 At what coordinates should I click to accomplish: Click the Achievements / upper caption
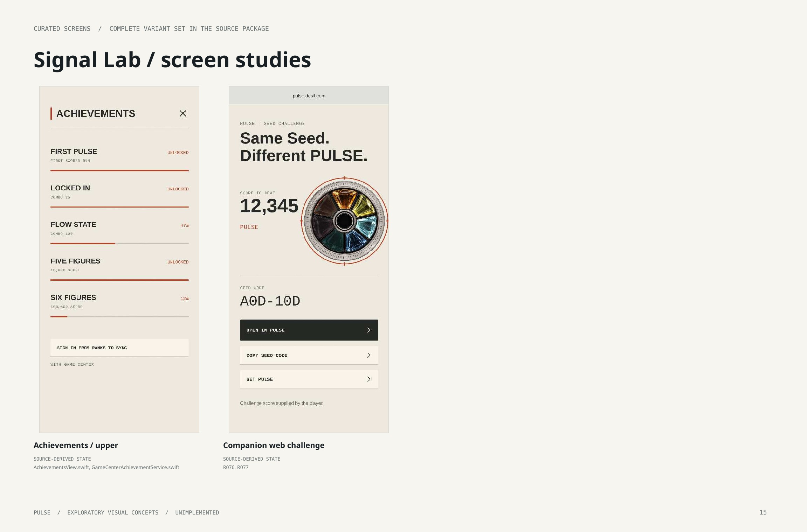76,445
